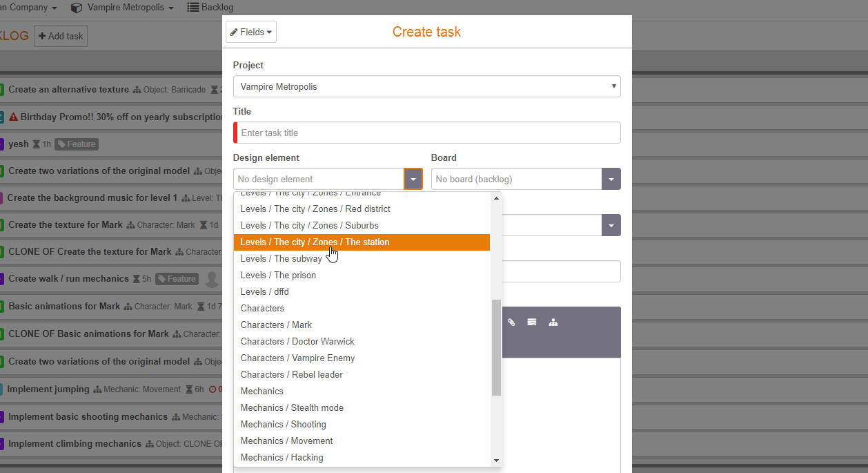Viewport: 868px width, 473px height.
Task: Click the paperclip attachment icon in editor toolbar
Action: tap(511, 322)
